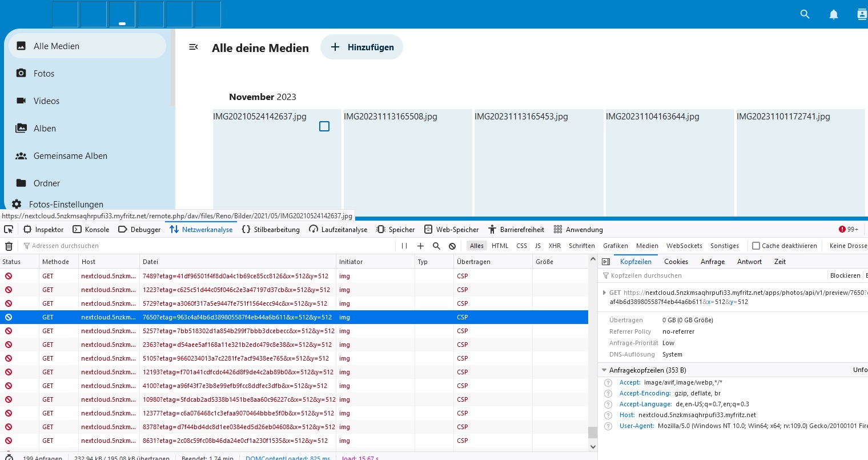This screenshot has height=460, width=868.
Task: Open request blocking via the blocked-circle icon
Action: 452,246
